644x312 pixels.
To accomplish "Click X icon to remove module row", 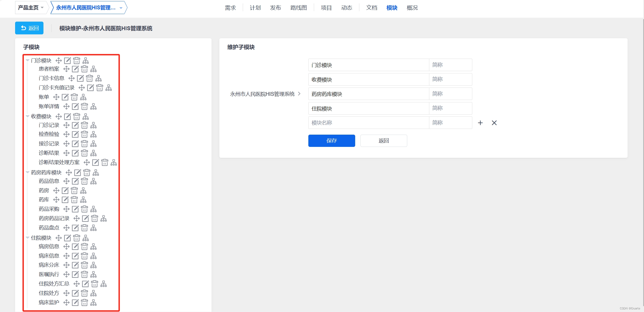I will (x=494, y=123).
